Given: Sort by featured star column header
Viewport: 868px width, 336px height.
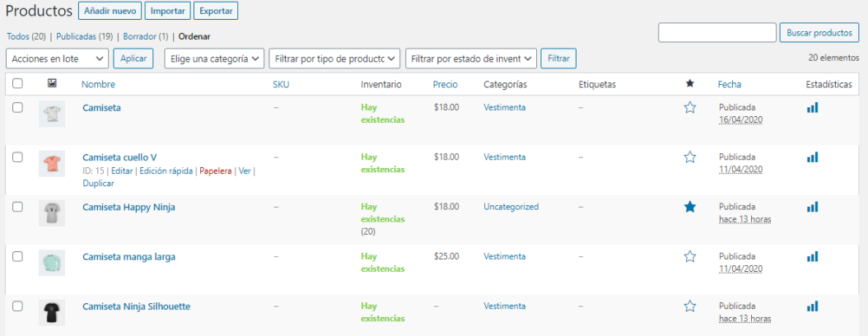Looking at the screenshot, I should click(x=690, y=84).
